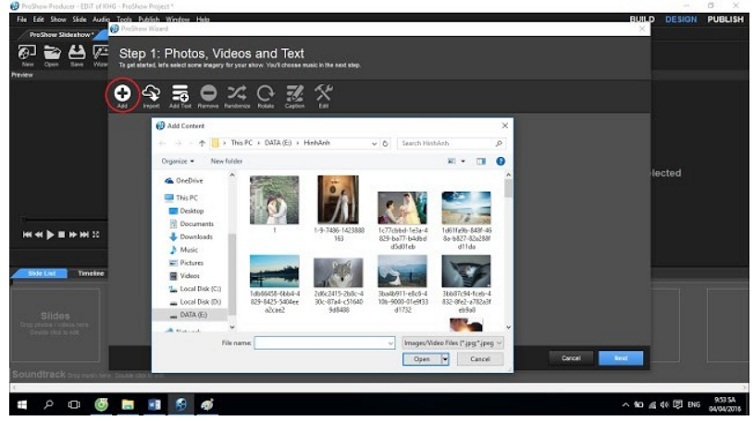
Task: Select Local Disk (C:) in navigation tree
Action: click(x=200, y=288)
